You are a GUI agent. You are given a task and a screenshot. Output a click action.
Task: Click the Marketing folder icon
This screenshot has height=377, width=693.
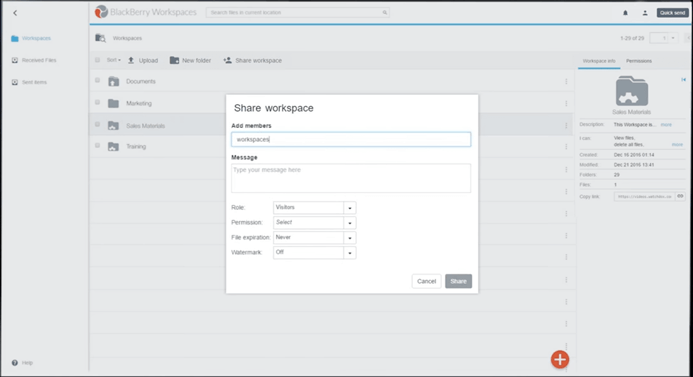114,103
